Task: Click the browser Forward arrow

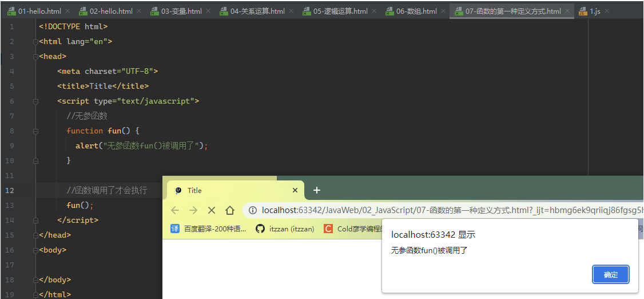Action: [x=193, y=211]
